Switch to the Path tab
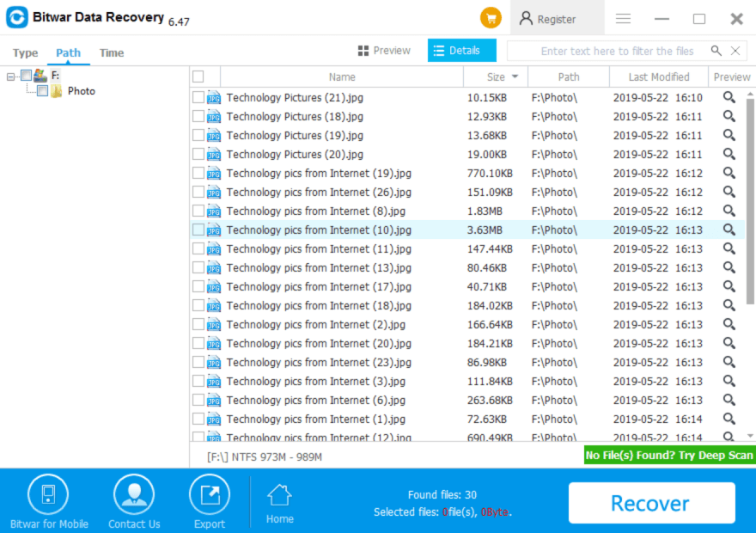 (x=68, y=52)
